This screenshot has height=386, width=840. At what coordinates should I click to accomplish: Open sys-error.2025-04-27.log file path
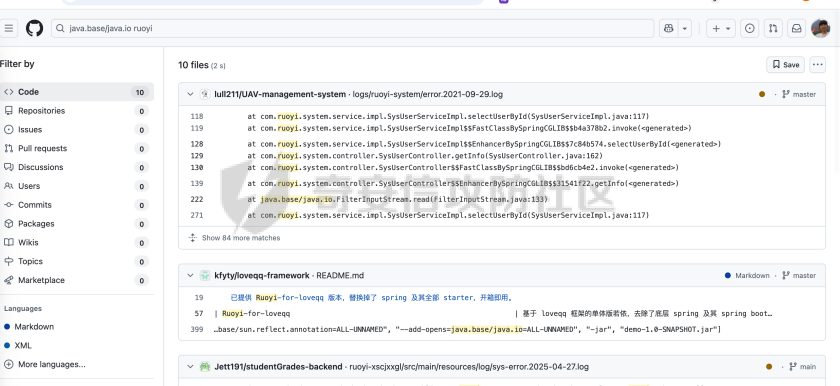tap(469, 367)
